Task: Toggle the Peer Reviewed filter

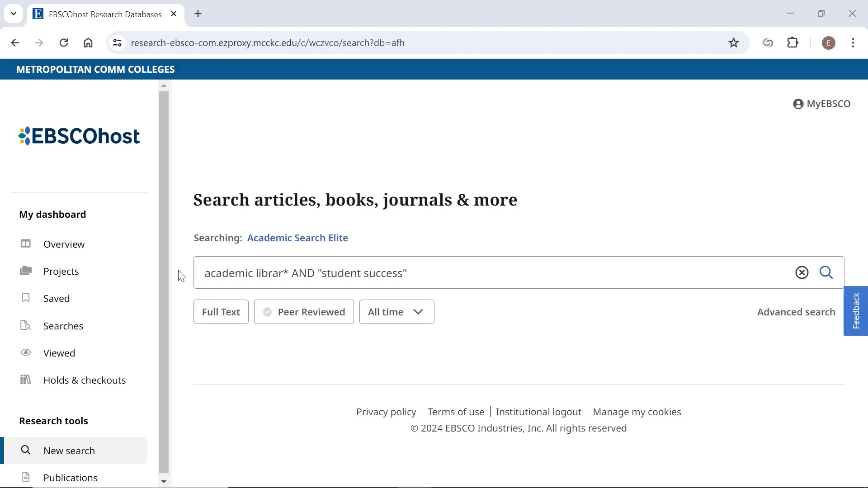Action: point(304,312)
